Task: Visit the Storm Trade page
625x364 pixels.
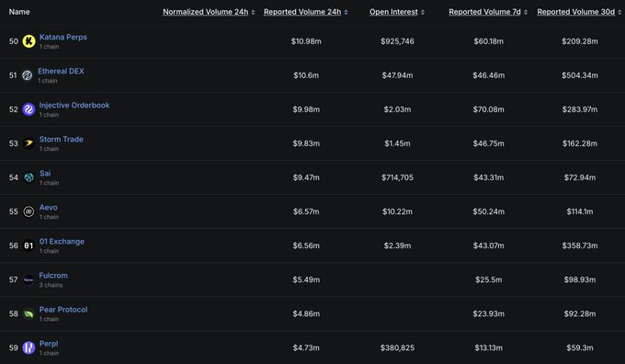Action: pos(62,139)
